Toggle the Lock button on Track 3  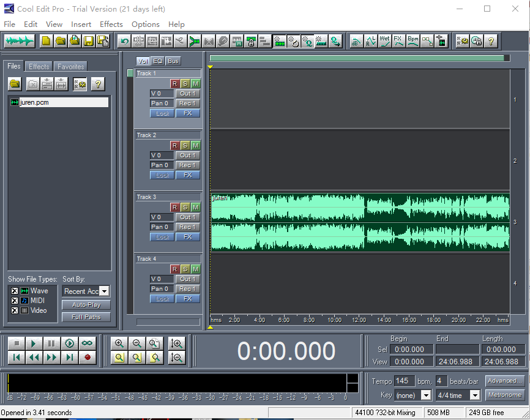[162, 237]
